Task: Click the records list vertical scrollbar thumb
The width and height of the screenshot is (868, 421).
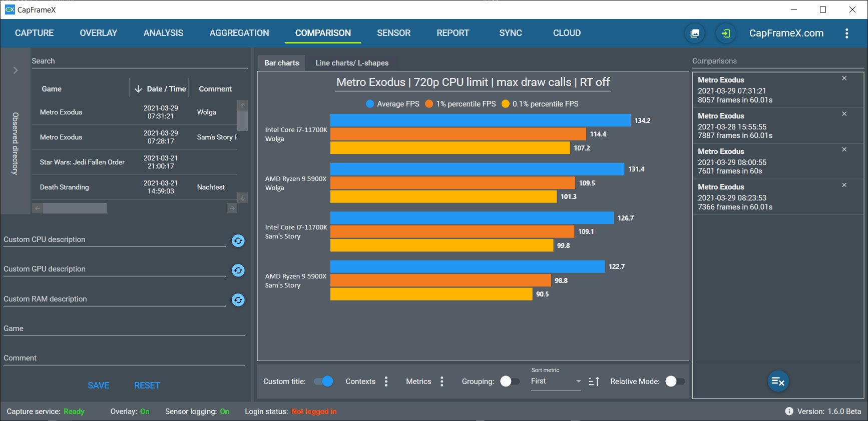Action: pyautogui.click(x=243, y=120)
